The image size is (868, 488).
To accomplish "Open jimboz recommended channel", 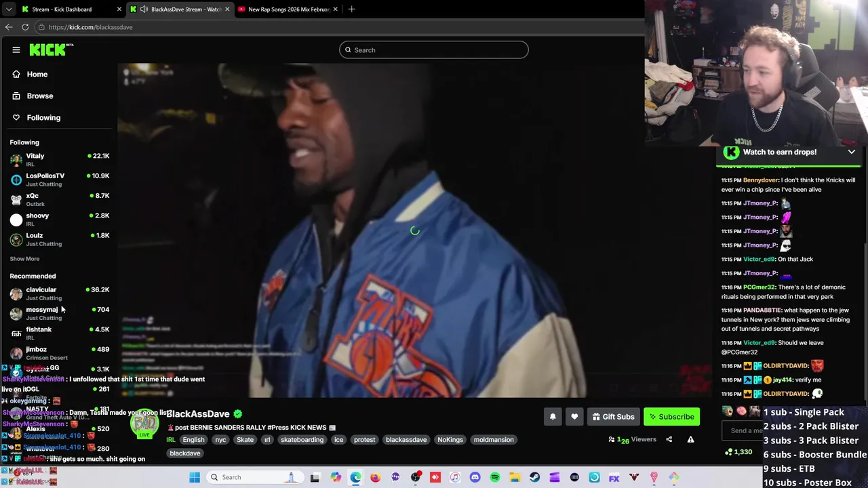I will [60, 353].
